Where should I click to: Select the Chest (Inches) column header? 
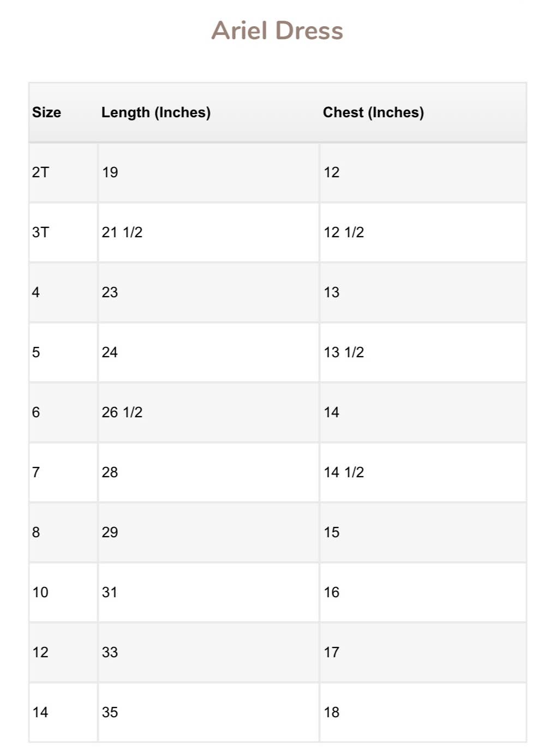(373, 112)
